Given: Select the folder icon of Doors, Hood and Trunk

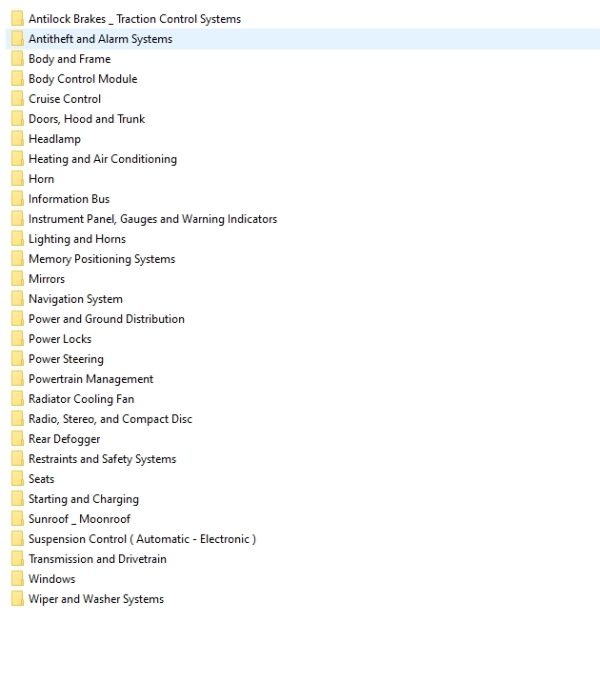Looking at the screenshot, I should pos(17,119).
